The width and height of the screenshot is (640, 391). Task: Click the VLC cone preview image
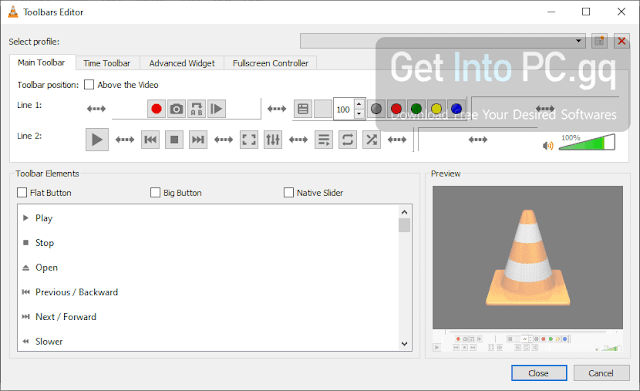point(528,258)
